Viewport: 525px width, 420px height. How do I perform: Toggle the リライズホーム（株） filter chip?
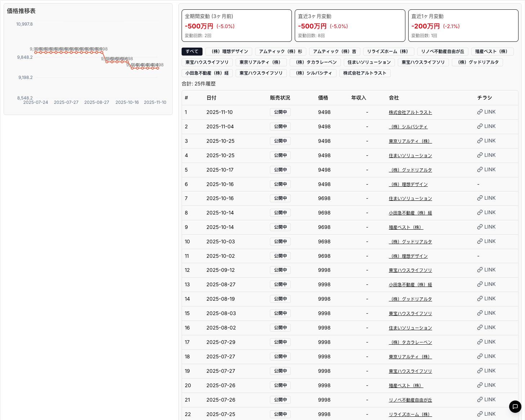[388, 52]
